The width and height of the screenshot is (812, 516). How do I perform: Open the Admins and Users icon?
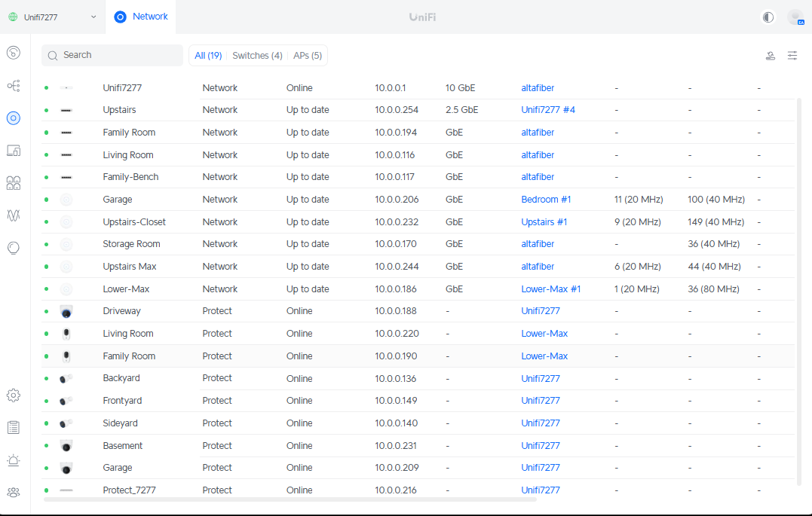(x=14, y=493)
